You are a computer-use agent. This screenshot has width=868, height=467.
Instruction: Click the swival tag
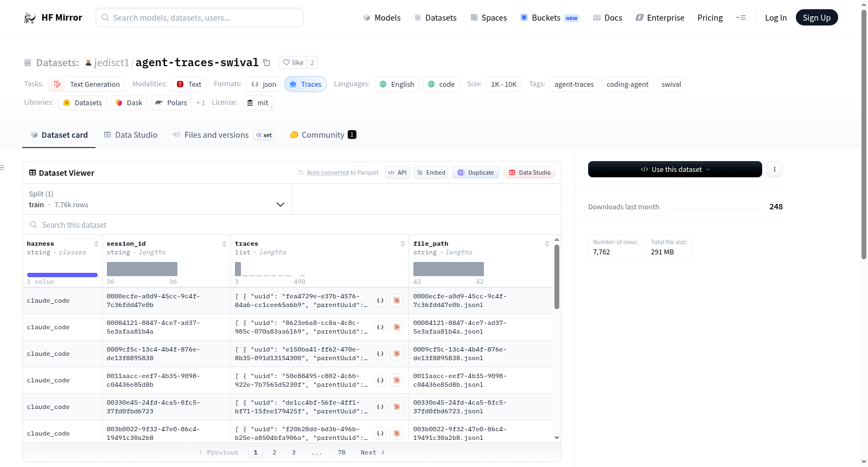(671, 84)
